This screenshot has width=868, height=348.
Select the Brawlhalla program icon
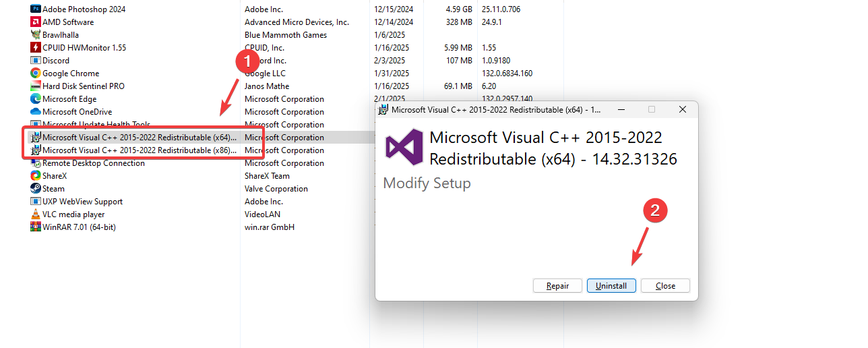pyautogui.click(x=36, y=35)
